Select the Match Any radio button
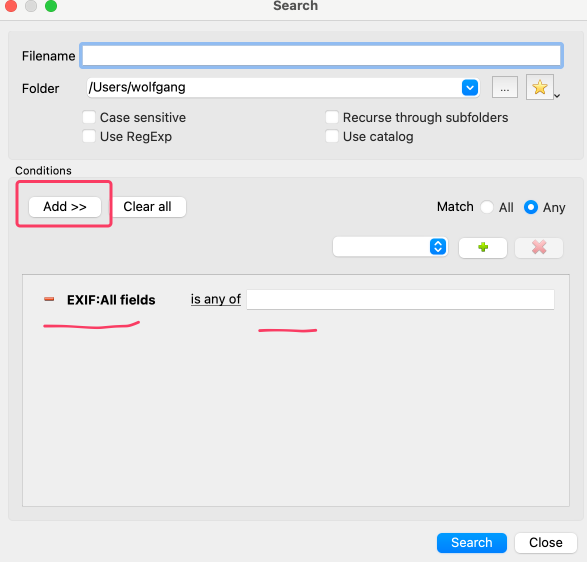The width and height of the screenshot is (587, 562). (531, 207)
